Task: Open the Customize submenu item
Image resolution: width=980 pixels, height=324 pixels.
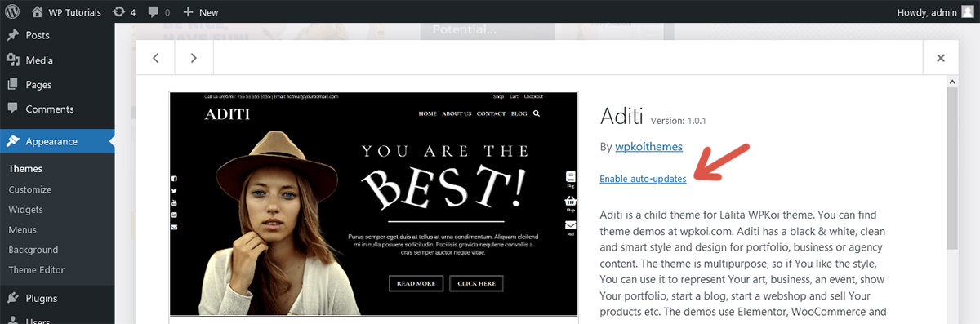Action: [30, 189]
